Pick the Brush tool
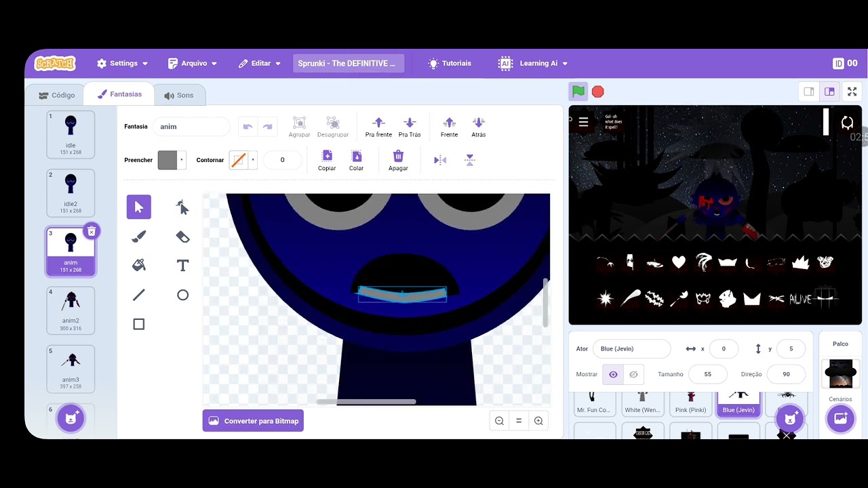Image resolution: width=868 pixels, height=488 pixels. pyautogui.click(x=138, y=237)
